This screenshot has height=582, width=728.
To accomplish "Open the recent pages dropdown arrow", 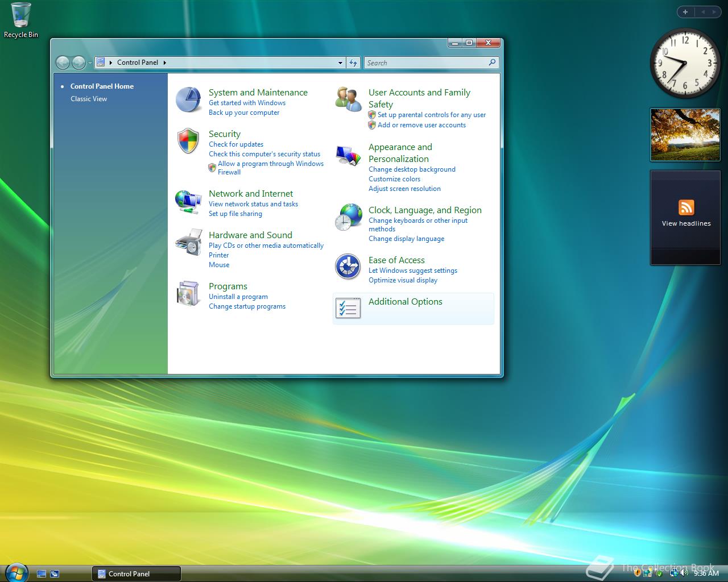I will click(x=90, y=63).
